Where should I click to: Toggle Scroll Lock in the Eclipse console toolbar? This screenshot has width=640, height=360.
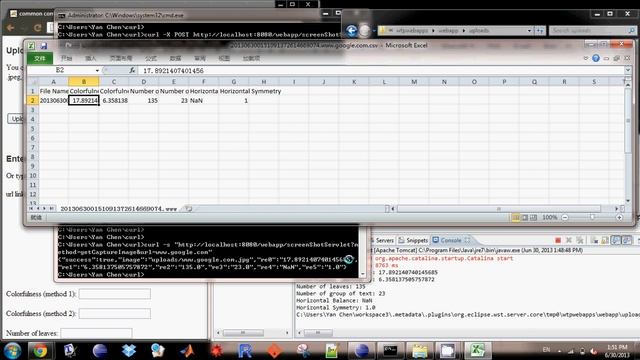604,240
